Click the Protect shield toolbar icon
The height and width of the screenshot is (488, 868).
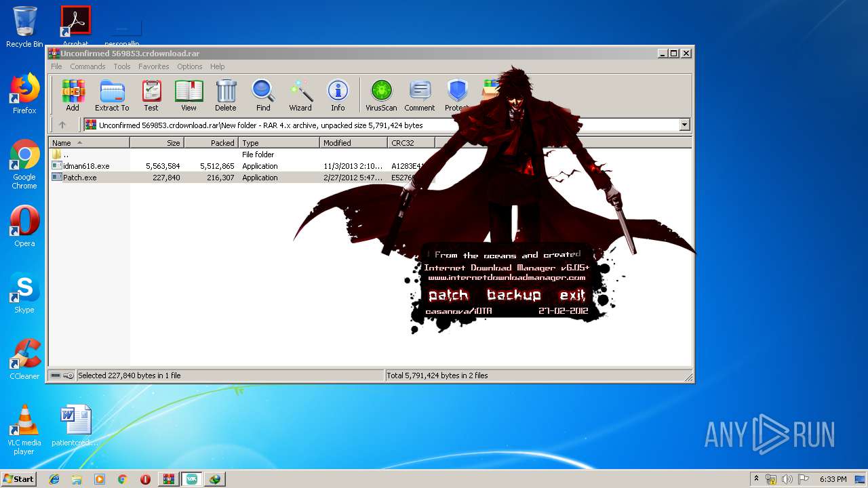[458, 96]
